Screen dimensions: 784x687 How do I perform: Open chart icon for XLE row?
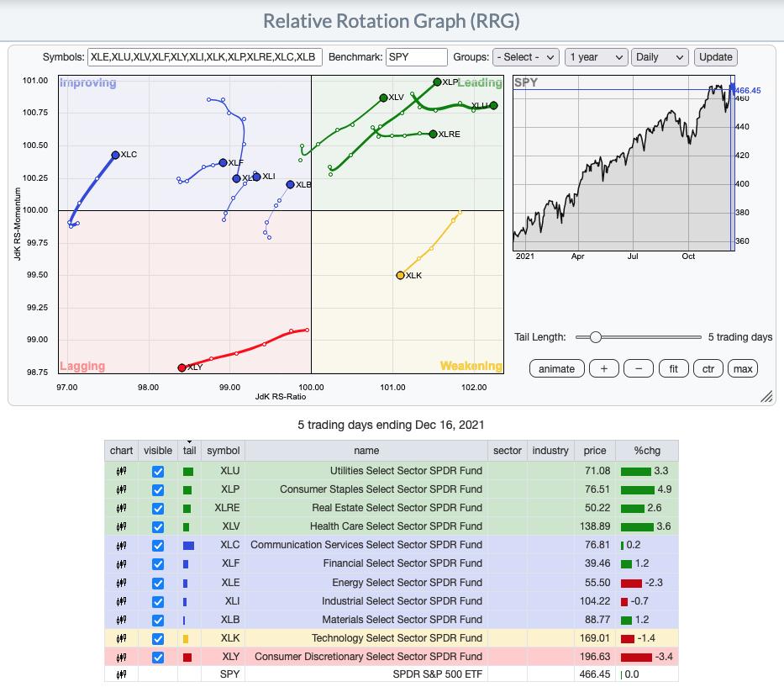[x=121, y=583]
